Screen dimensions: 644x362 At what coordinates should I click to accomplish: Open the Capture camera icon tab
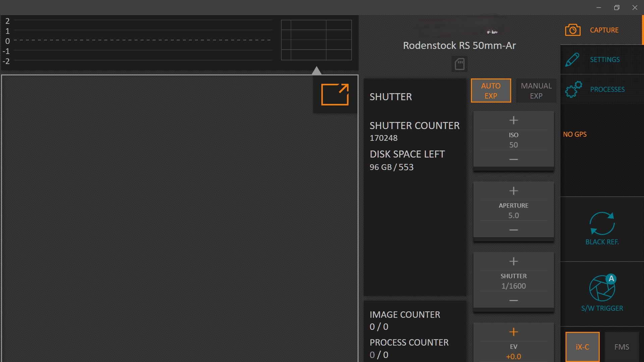pyautogui.click(x=573, y=30)
